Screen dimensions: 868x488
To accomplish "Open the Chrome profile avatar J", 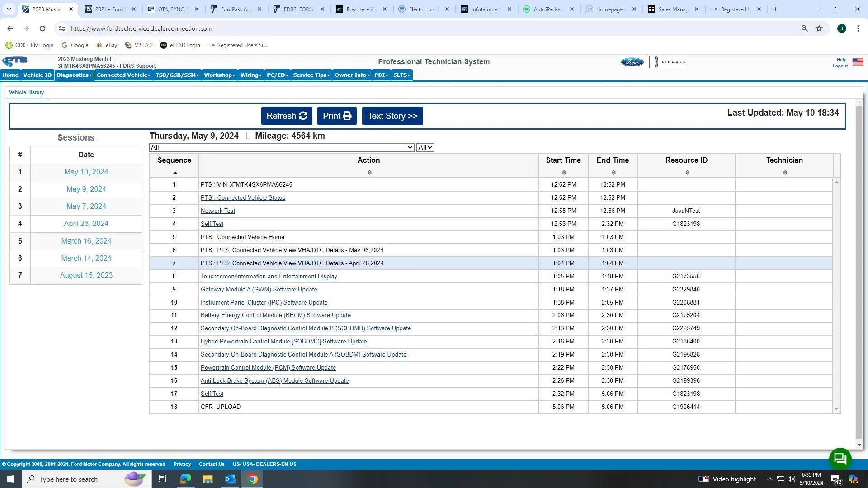I will 841,28.
